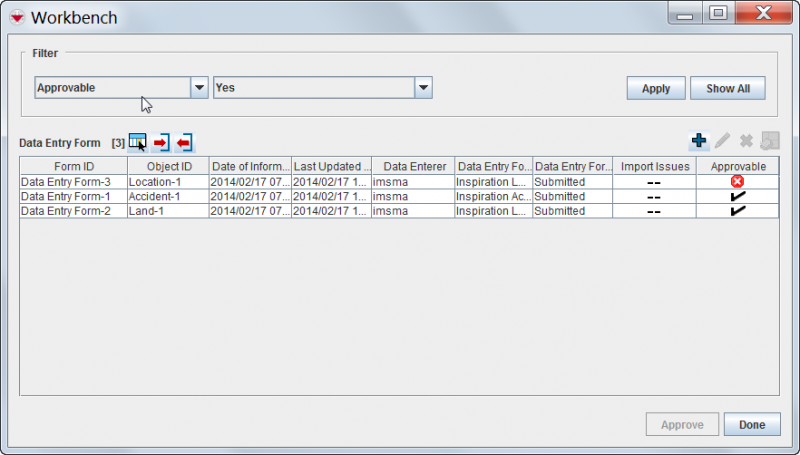Click the grey X delete icon

(745, 142)
